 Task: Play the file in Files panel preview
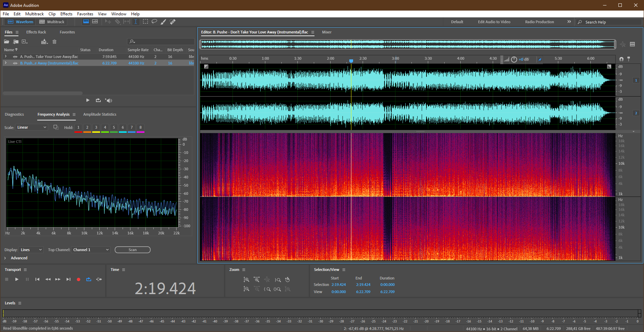[x=88, y=100]
